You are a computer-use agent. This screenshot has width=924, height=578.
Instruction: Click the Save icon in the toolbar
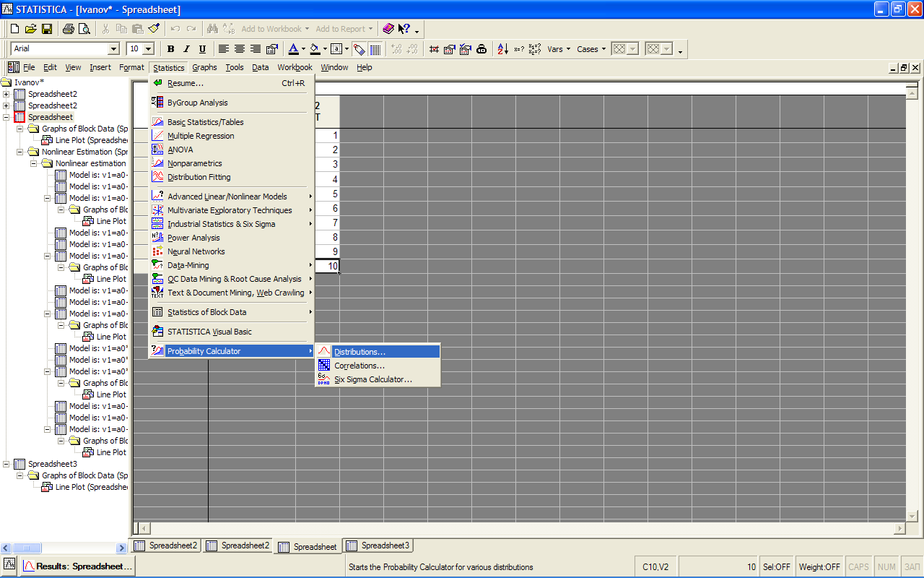tap(46, 29)
